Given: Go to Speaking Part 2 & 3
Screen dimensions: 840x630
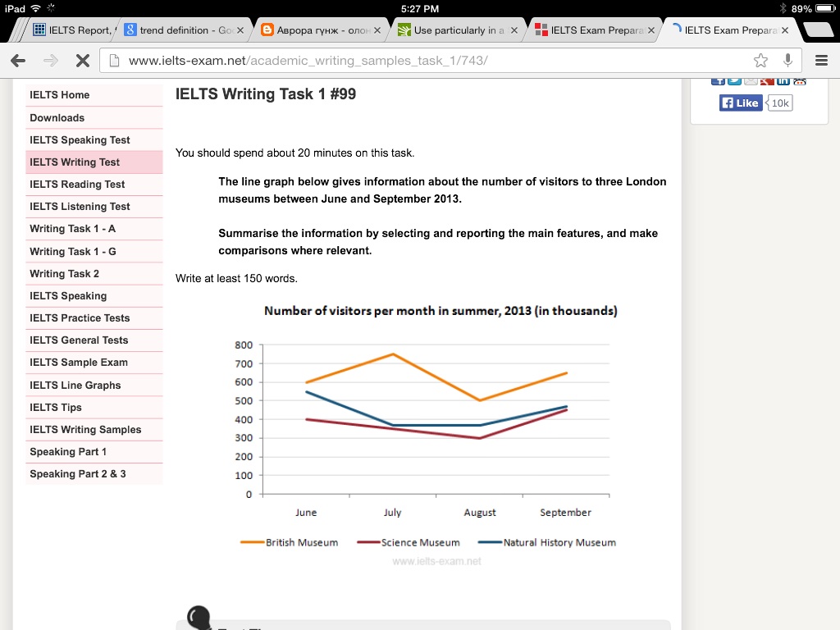Looking at the screenshot, I should [x=94, y=474].
